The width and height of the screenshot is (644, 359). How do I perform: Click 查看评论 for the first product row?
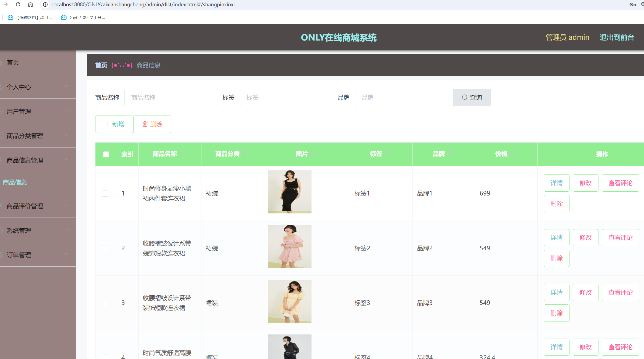click(620, 183)
